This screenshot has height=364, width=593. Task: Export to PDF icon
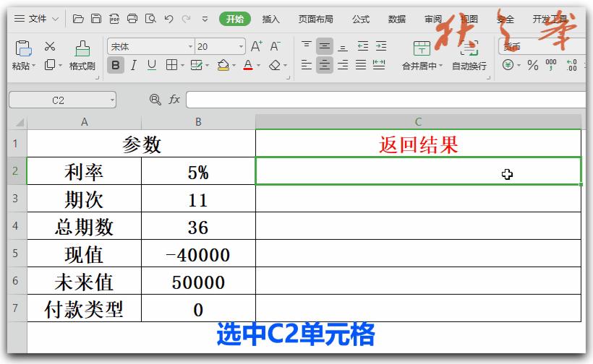point(114,19)
